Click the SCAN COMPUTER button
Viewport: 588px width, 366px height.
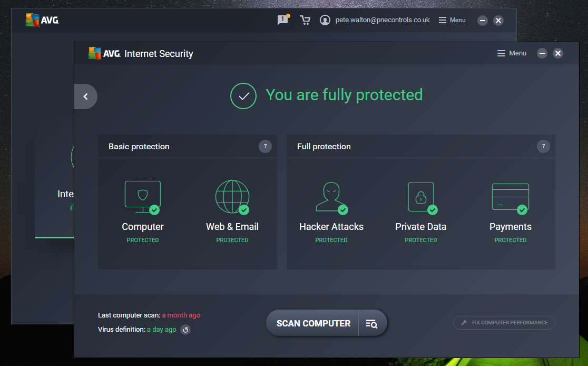tap(313, 323)
